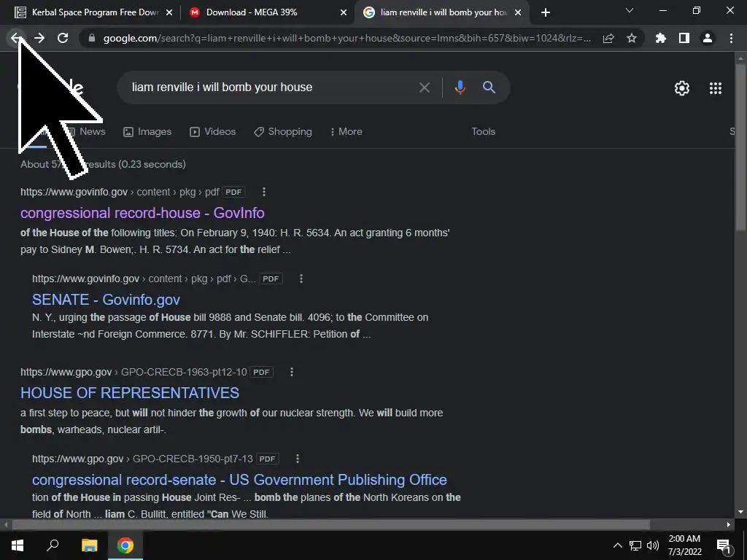Open congressional record-senate US Government Publishing Office link

(x=239, y=480)
